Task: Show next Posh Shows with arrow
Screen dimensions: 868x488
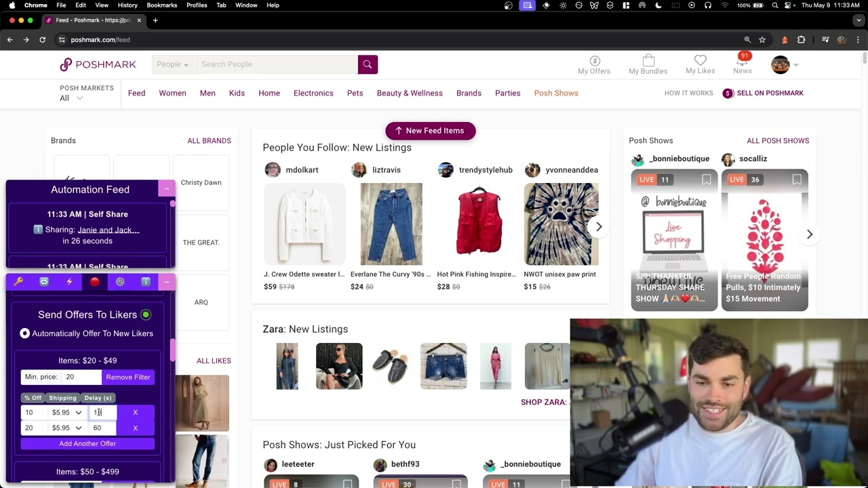Action: click(810, 235)
